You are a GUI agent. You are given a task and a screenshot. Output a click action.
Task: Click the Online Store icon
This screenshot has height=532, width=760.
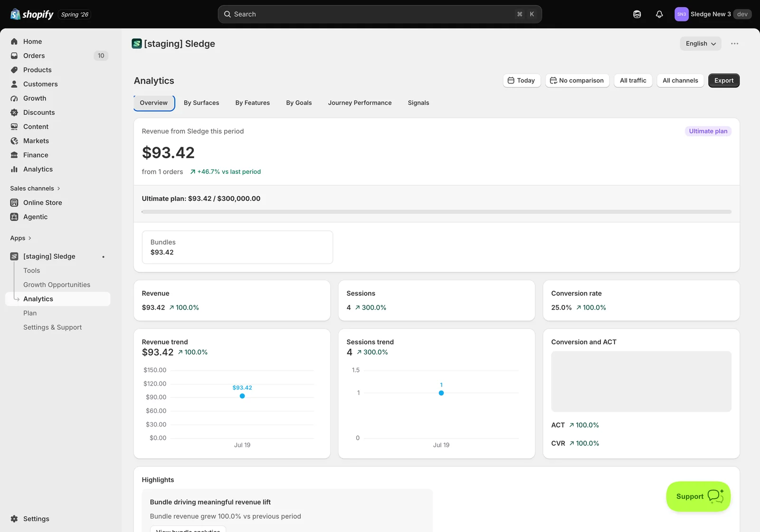pyautogui.click(x=14, y=203)
